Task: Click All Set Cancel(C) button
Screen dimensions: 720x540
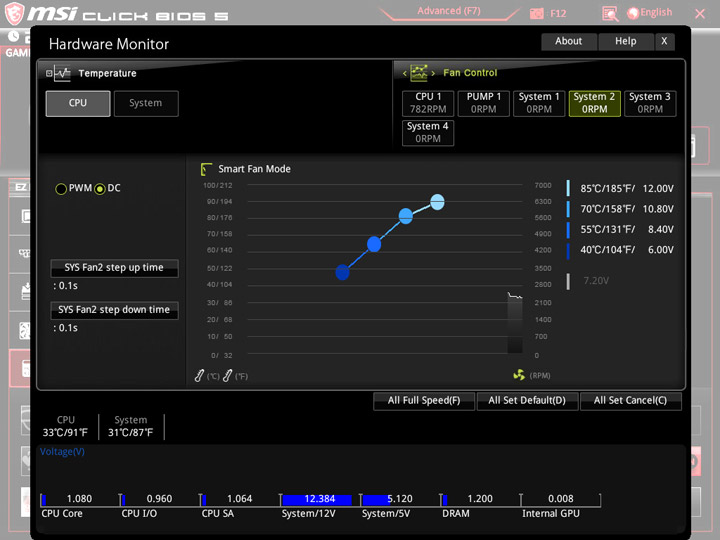Action: tap(630, 401)
